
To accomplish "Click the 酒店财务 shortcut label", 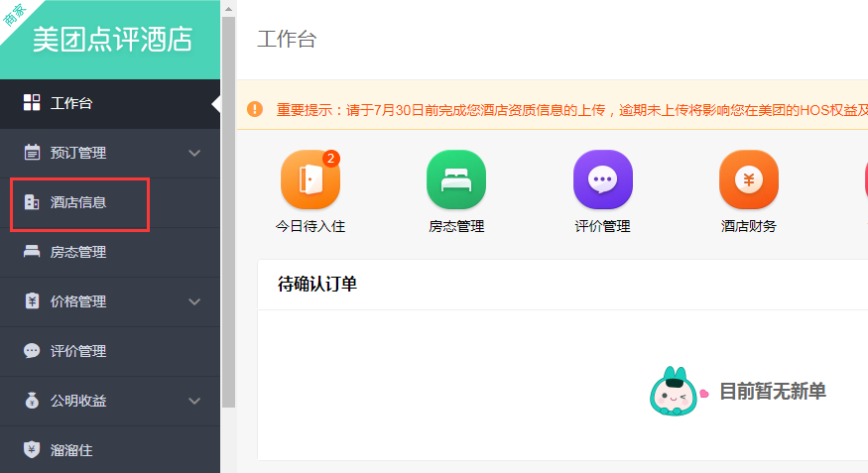I will (x=749, y=226).
